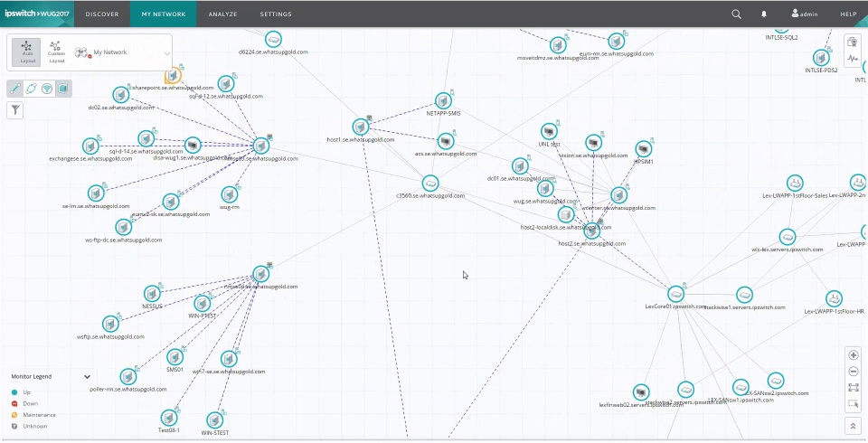Select the host2.se.whatsupgold.com node
The height and width of the screenshot is (443, 868).
591,231
